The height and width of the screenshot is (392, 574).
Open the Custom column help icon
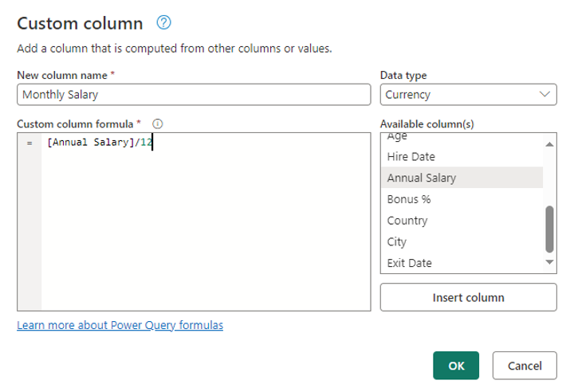click(163, 22)
